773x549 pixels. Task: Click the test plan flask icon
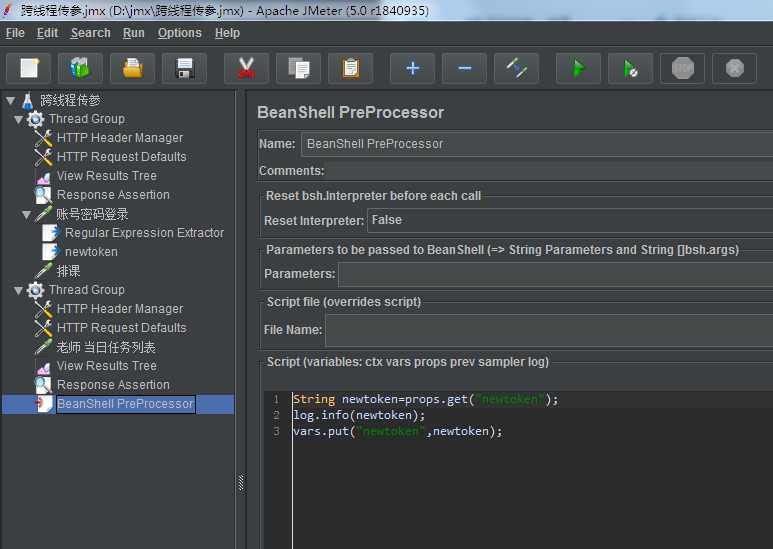click(28, 101)
